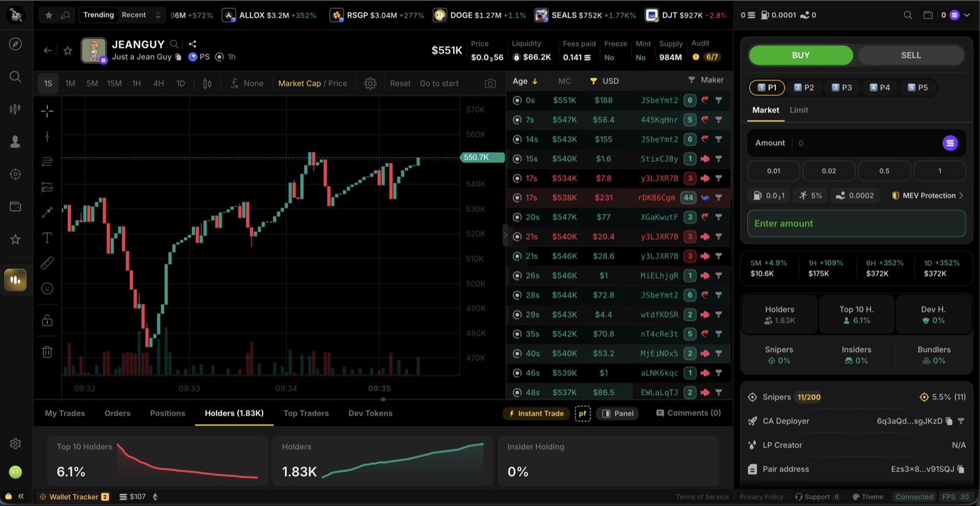Take a chart snapshot with camera icon
This screenshot has width=980, height=506.
tap(490, 83)
